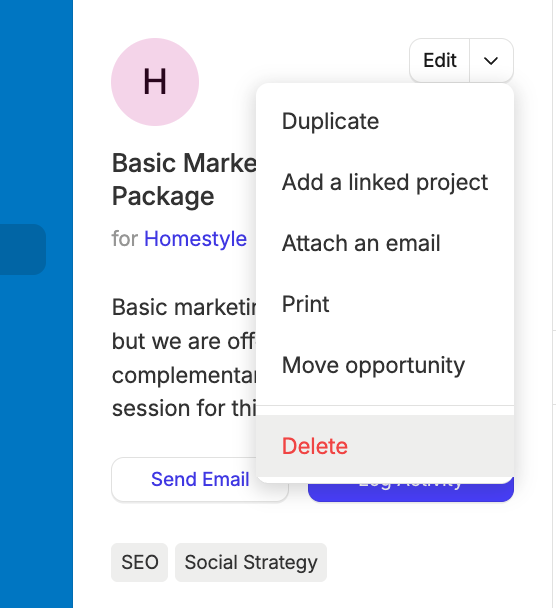Click the Basic Marketing Package title
This screenshot has height=608, width=556.
pos(184,179)
